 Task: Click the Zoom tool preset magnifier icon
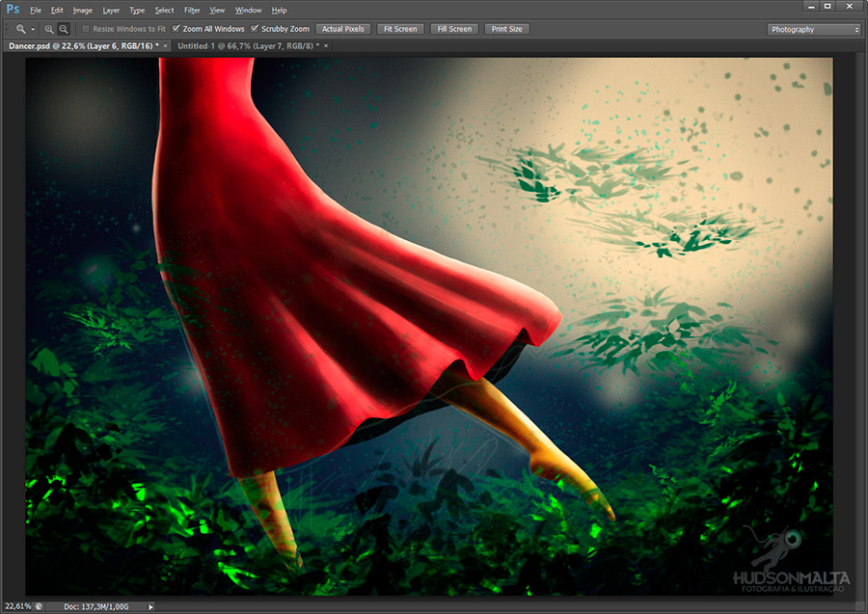[20, 29]
